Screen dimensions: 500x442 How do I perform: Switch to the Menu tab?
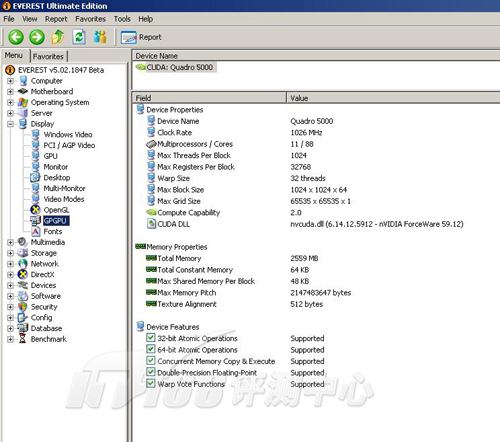[14, 55]
